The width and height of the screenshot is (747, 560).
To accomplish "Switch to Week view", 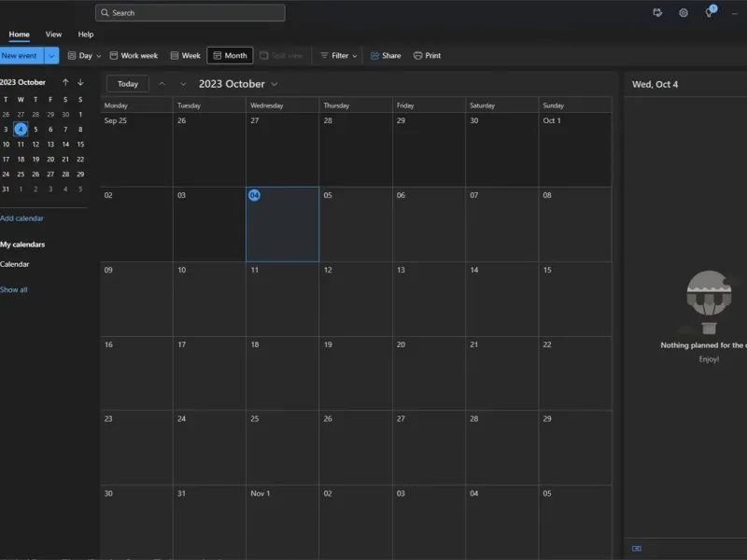I will [185, 55].
